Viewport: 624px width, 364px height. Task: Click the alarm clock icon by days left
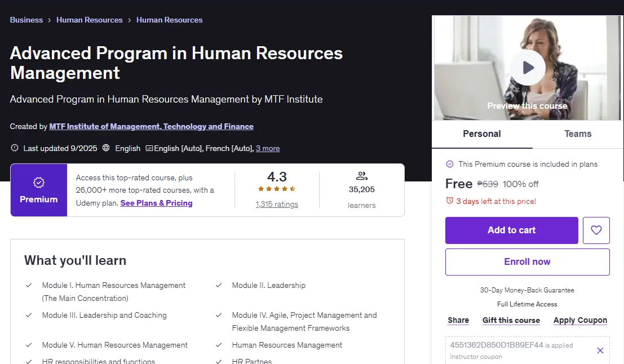tap(450, 201)
